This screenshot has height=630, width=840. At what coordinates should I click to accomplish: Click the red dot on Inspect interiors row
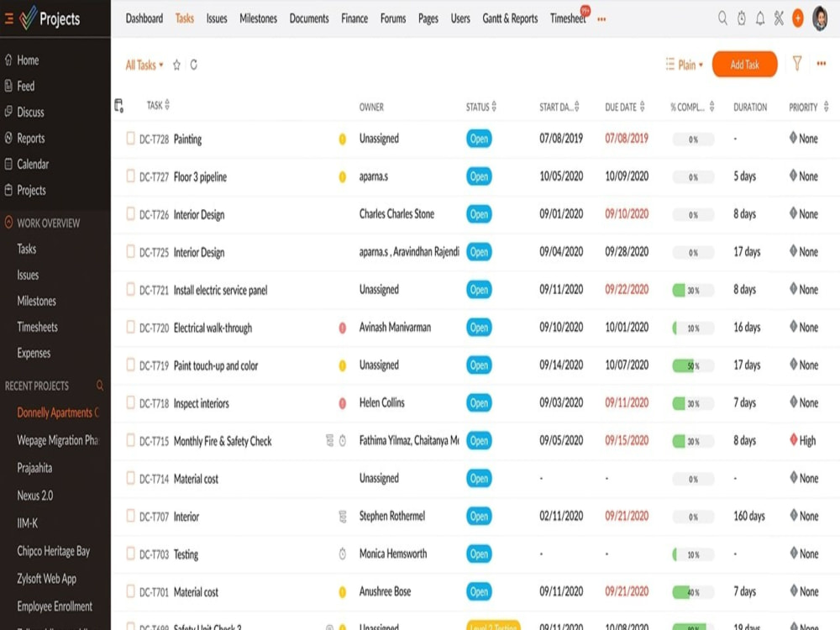(x=343, y=403)
